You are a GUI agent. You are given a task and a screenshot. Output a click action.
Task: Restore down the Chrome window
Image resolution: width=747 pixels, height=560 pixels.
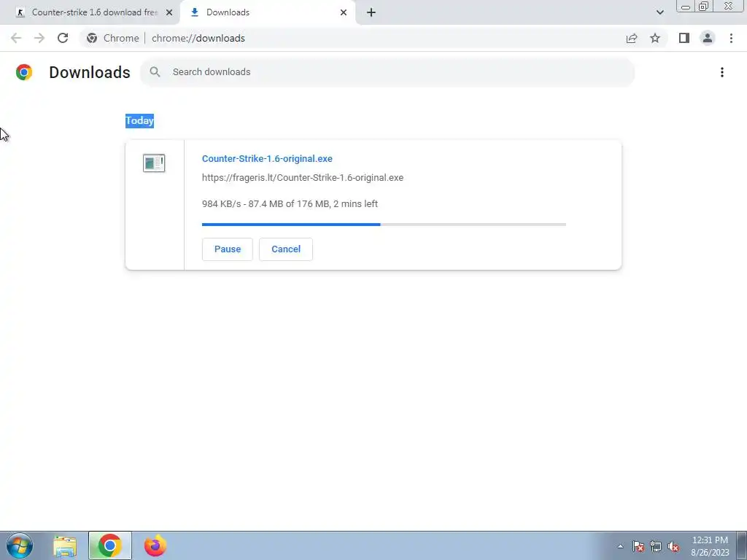(703, 6)
